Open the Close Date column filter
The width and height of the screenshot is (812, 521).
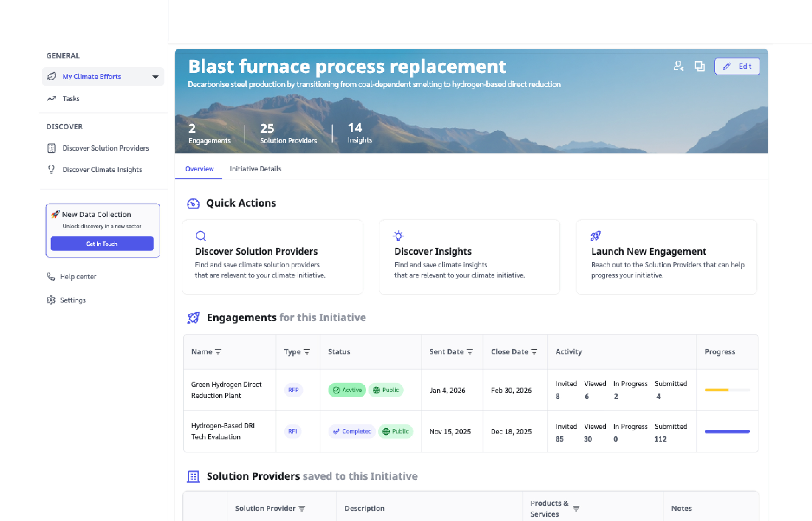pyautogui.click(x=534, y=352)
